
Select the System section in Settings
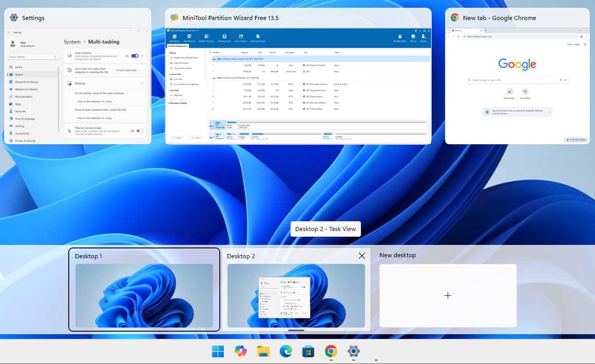(x=20, y=74)
